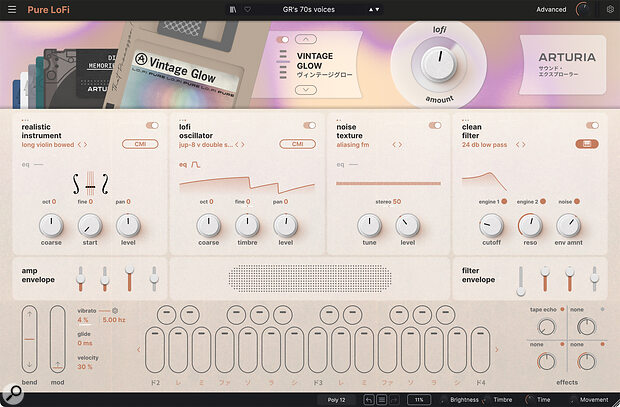The height and width of the screenshot is (407, 620).
Task: Click the undo arrow in bottom bar
Action: (x=369, y=400)
